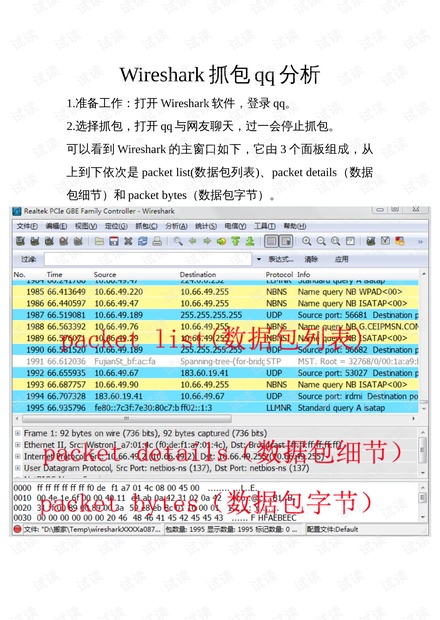Stop the running capture icon
The image size is (440, 620).
(64, 241)
